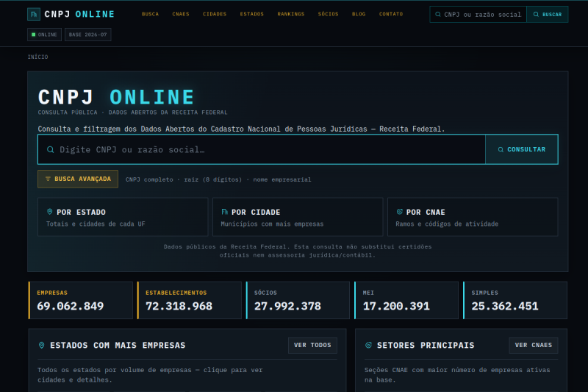Viewport: 588px width, 392px height.
Task: Focus the header CNPJ ou razão social field
Action: 478,14
